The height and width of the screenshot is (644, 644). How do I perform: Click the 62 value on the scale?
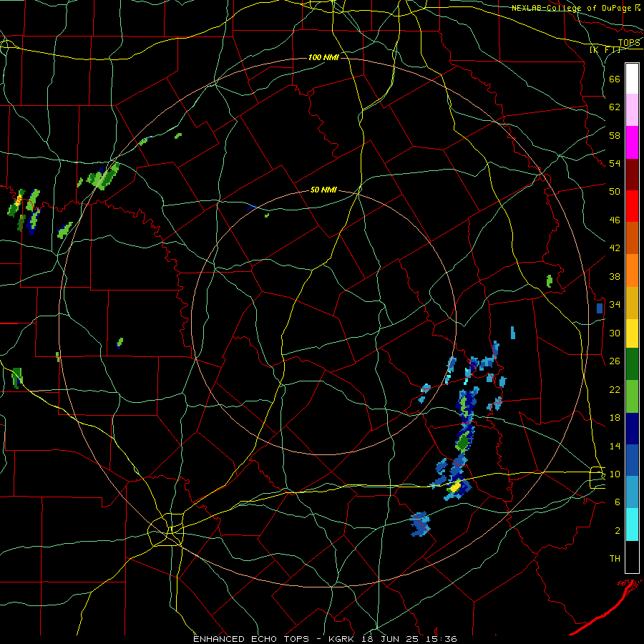pyautogui.click(x=615, y=107)
